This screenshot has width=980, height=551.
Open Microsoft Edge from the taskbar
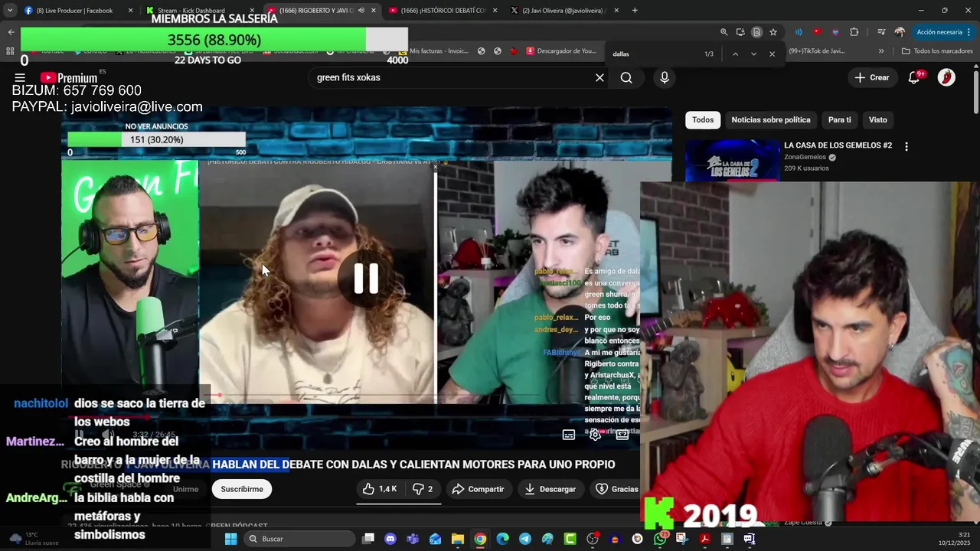[x=502, y=539]
